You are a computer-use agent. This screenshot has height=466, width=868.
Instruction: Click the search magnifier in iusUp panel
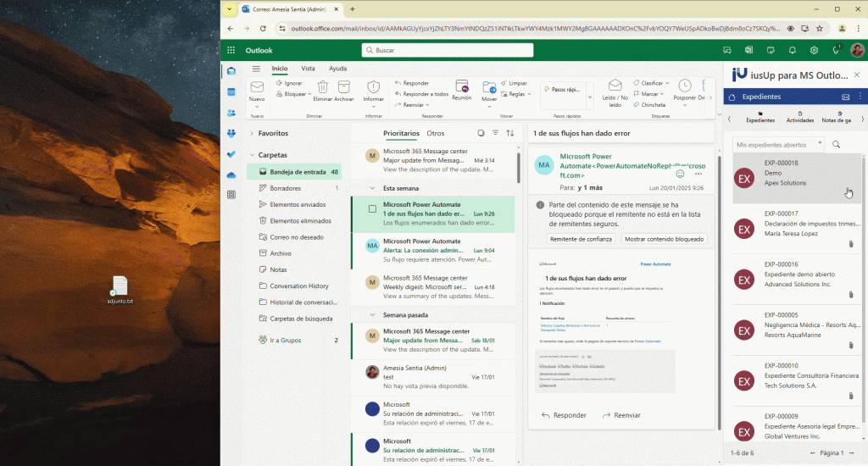pos(837,145)
